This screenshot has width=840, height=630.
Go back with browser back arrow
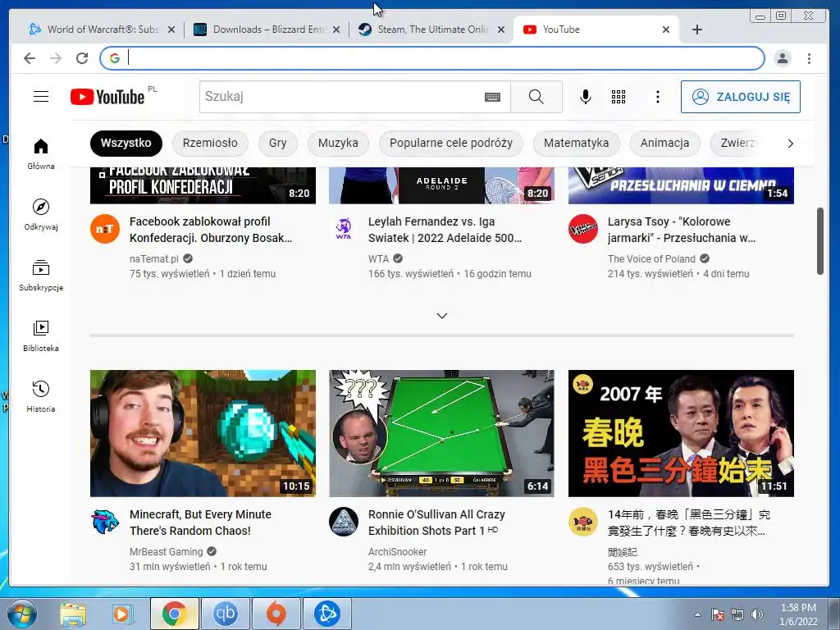pyautogui.click(x=30, y=58)
